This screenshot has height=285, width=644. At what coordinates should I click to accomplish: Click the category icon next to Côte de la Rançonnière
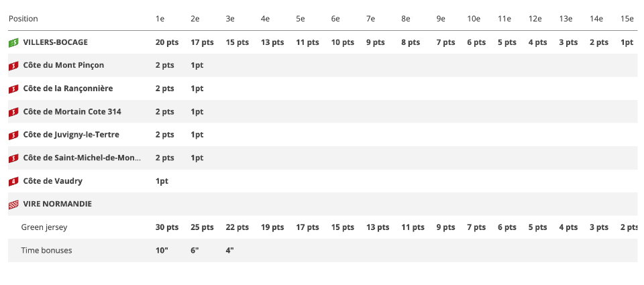tap(13, 89)
